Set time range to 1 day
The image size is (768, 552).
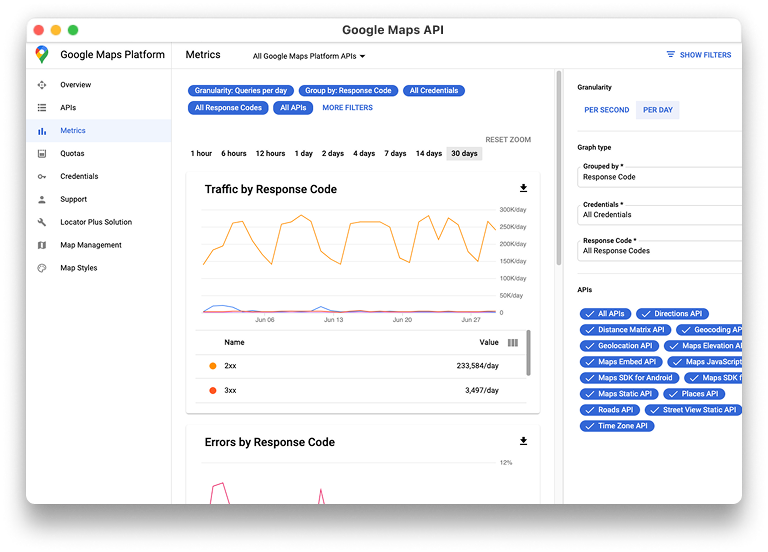point(303,153)
